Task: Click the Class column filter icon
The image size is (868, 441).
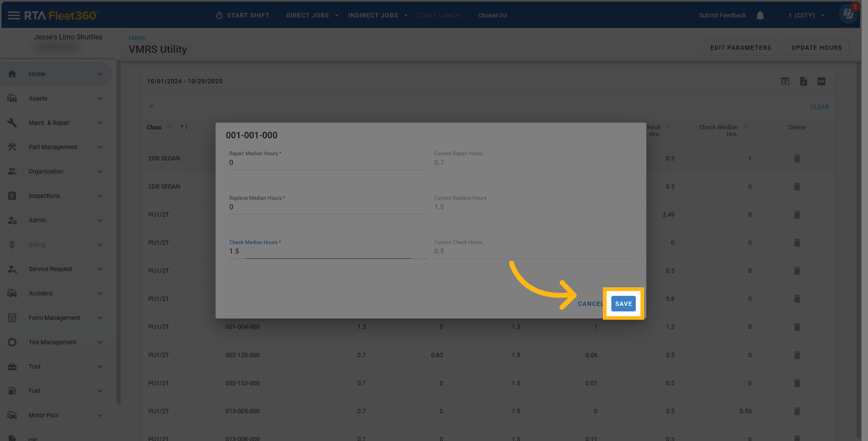Action: tap(169, 127)
